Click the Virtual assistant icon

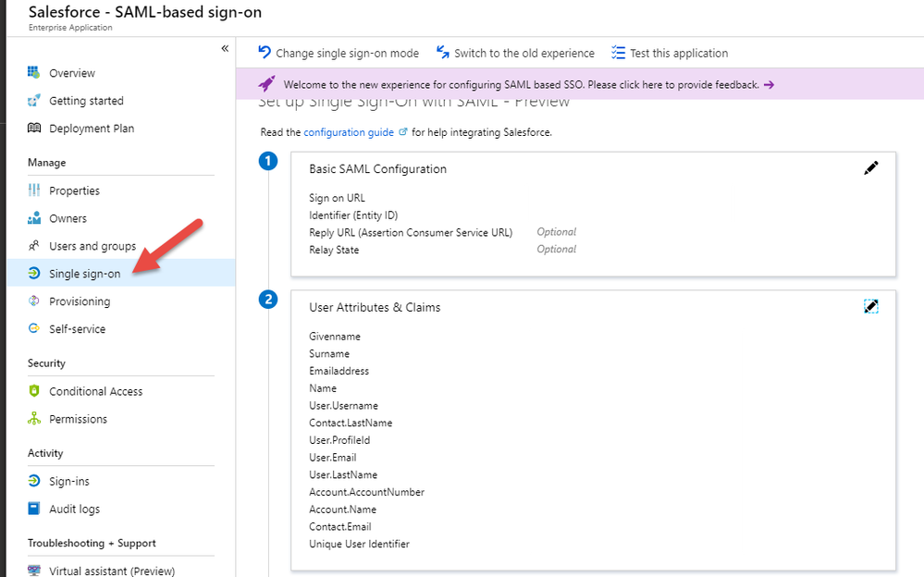[33, 571]
